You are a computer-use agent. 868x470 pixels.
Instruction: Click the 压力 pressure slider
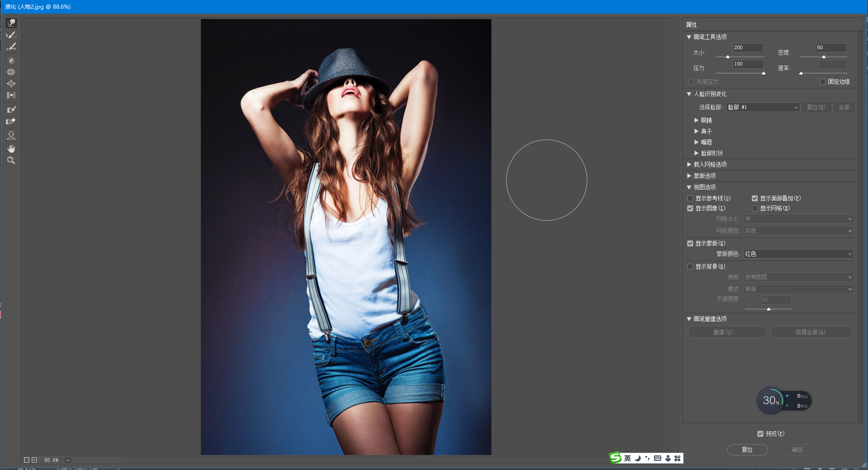tap(740, 73)
